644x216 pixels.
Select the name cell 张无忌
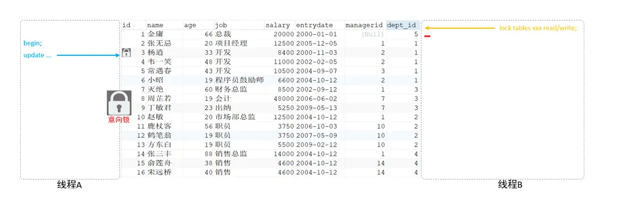click(x=160, y=43)
